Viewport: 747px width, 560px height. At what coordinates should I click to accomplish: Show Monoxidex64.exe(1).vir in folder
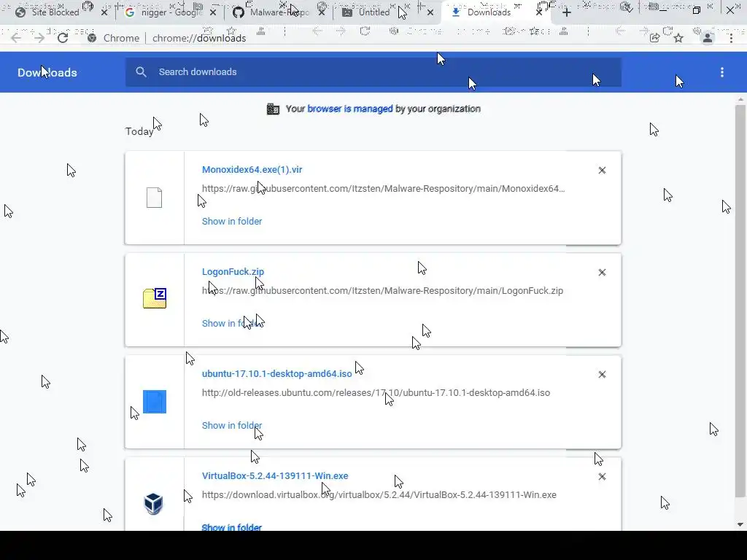click(x=232, y=222)
